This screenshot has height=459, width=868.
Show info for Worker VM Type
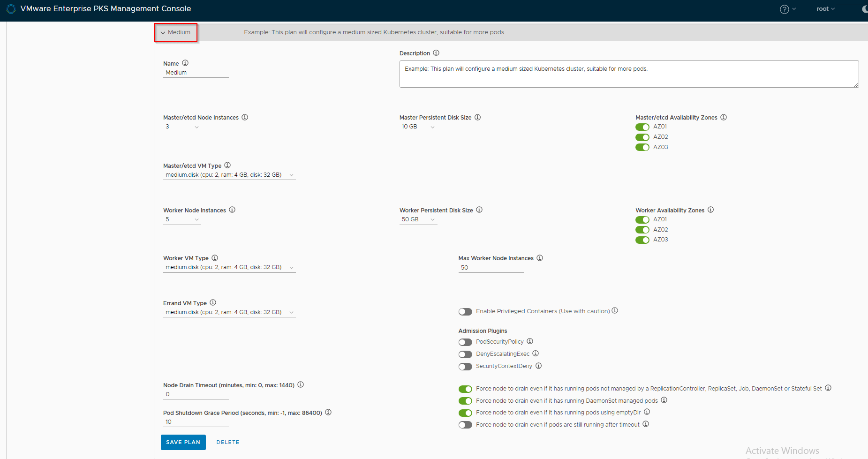point(215,258)
